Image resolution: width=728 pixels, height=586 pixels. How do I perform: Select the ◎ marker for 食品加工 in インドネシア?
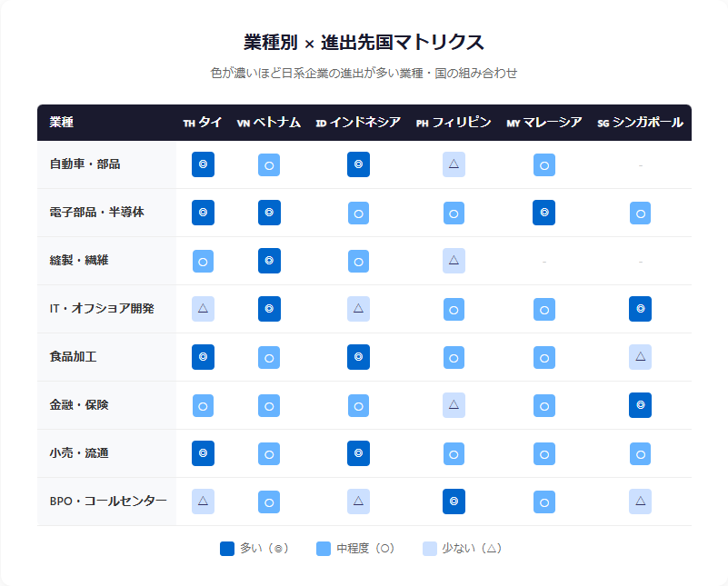pos(358,357)
